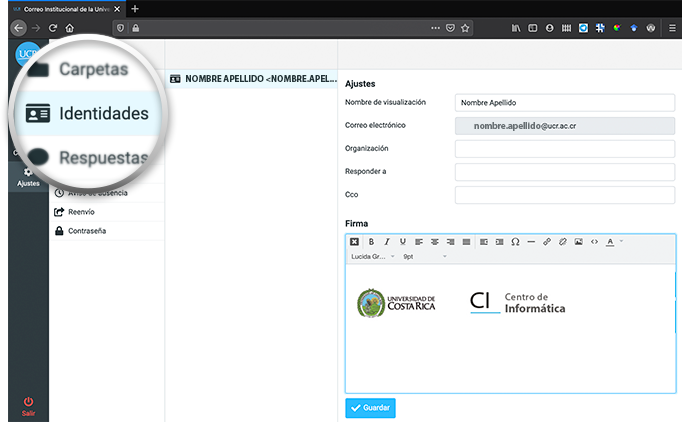This screenshot has height=446, width=700.
Task: Toggle bold formatting in signature editor
Action: pyautogui.click(x=371, y=242)
